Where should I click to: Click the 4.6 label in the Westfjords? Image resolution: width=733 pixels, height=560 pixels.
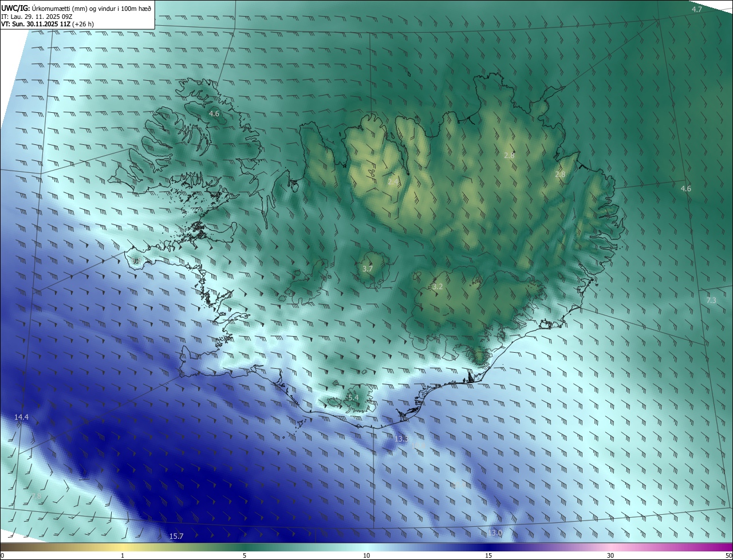[214, 114]
